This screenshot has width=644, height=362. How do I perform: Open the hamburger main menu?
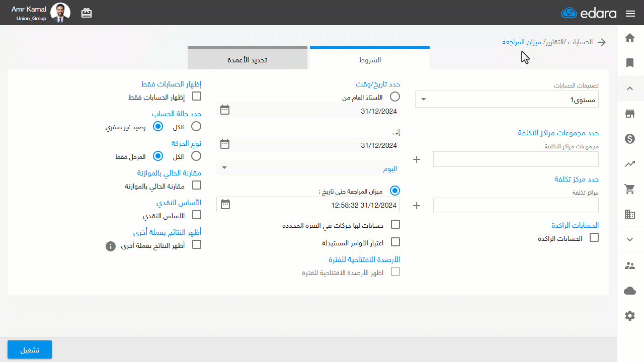630,14
